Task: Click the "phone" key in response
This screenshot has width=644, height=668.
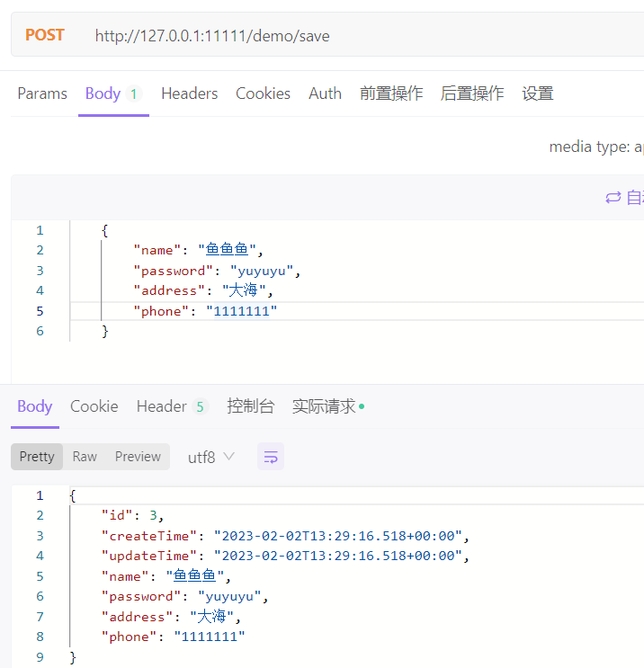Action: [x=130, y=637]
